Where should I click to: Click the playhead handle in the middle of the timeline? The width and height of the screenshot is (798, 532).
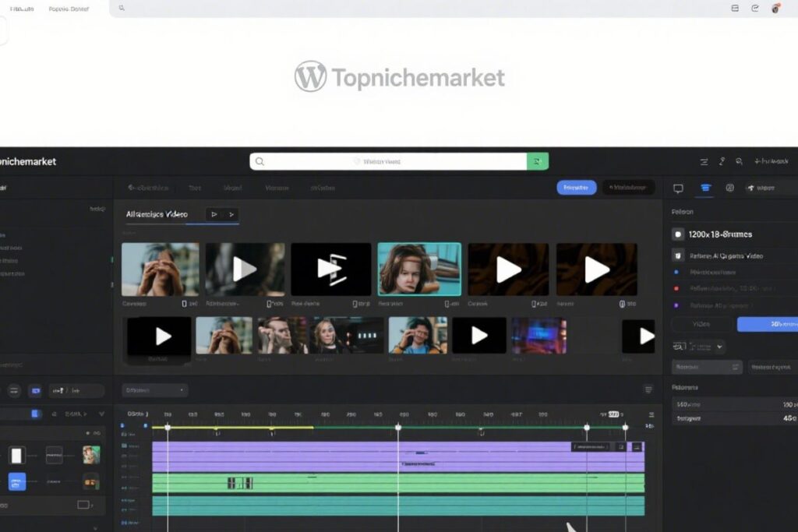(x=398, y=427)
